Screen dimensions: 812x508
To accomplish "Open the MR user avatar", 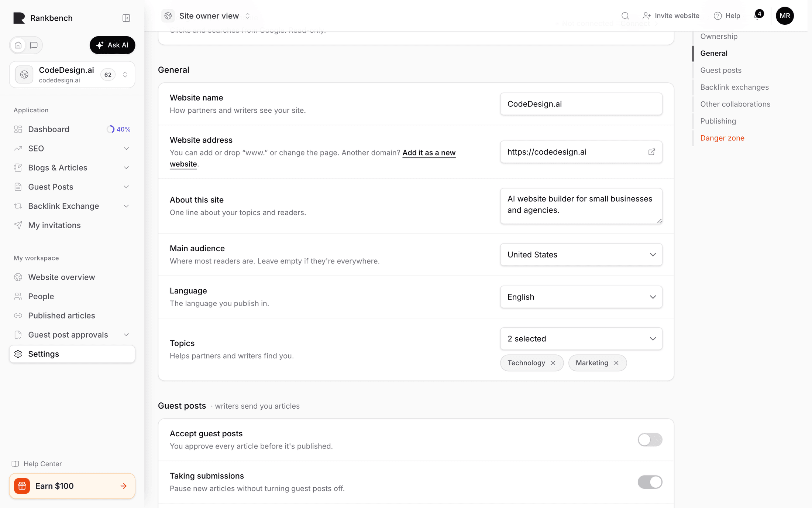I will coord(785,16).
